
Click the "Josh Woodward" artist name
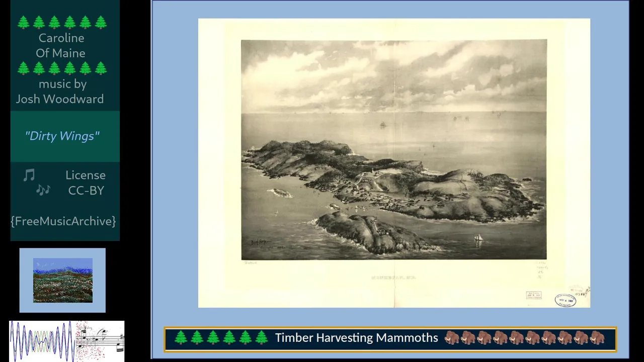click(x=60, y=99)
